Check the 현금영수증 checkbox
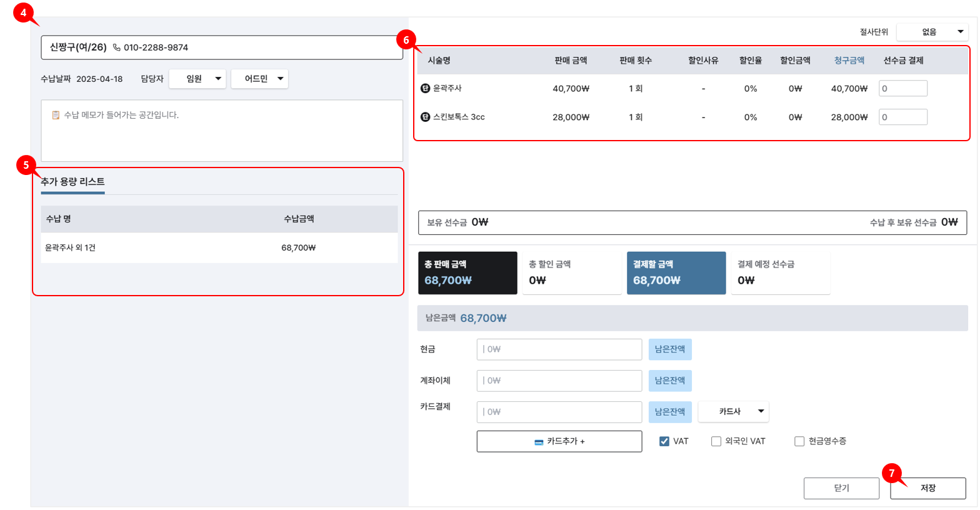This screenshot has height=510, width=980. pos(799,441)
